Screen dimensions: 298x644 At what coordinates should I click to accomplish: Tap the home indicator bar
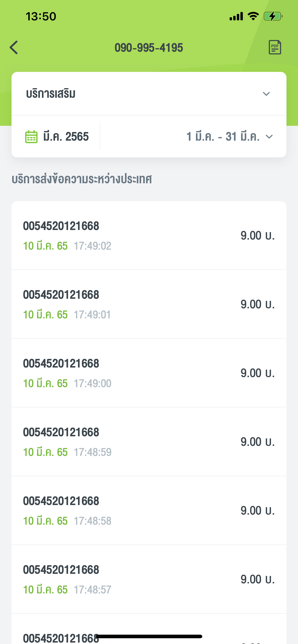coord(149,636)
